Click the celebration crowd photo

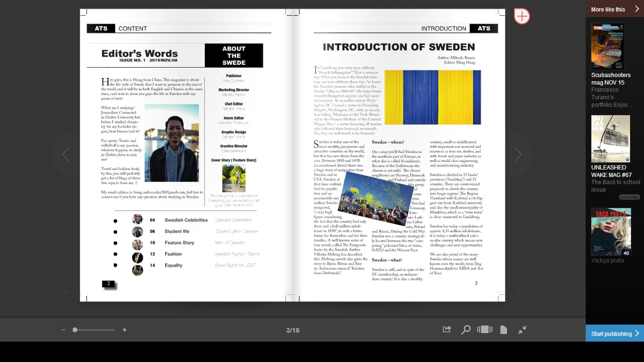coord(376,199)
